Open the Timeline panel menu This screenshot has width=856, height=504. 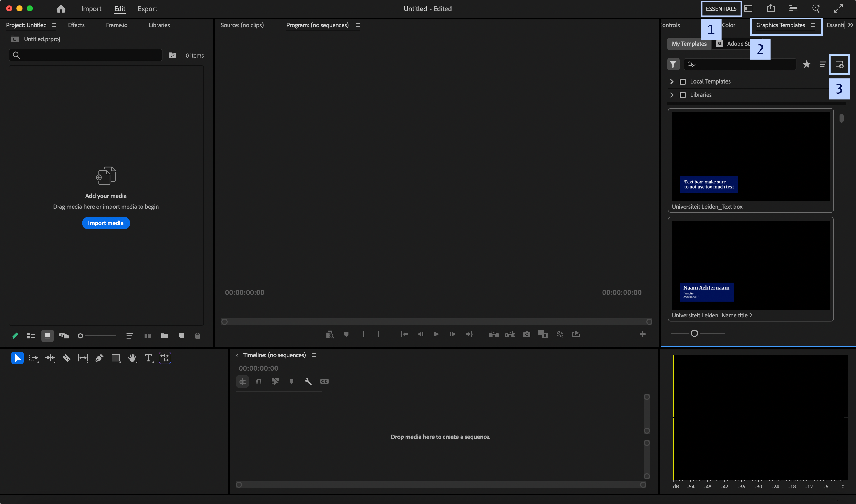314,355
